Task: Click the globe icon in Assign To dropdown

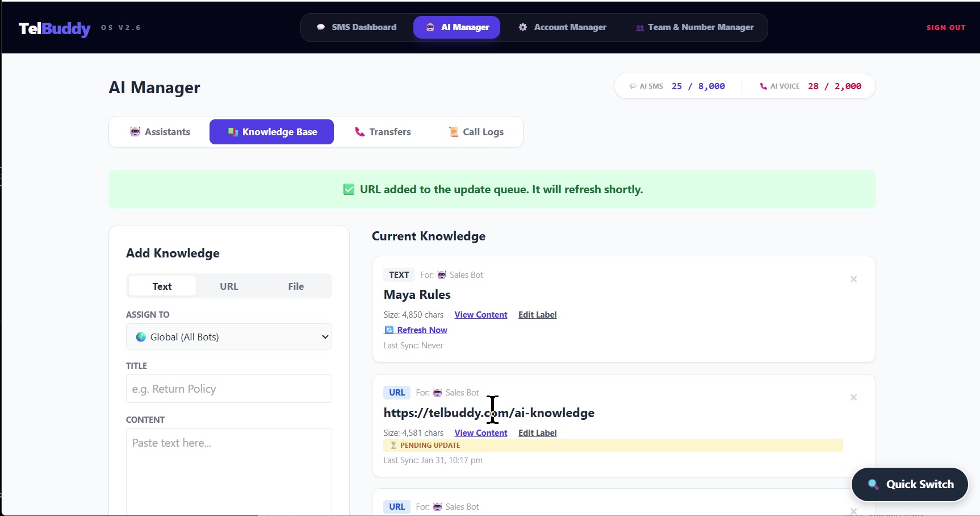Action: (x=141, y=337)
